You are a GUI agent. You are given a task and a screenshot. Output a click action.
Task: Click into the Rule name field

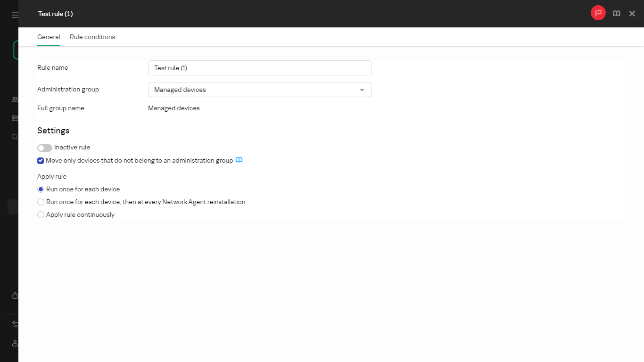point(260,68)
